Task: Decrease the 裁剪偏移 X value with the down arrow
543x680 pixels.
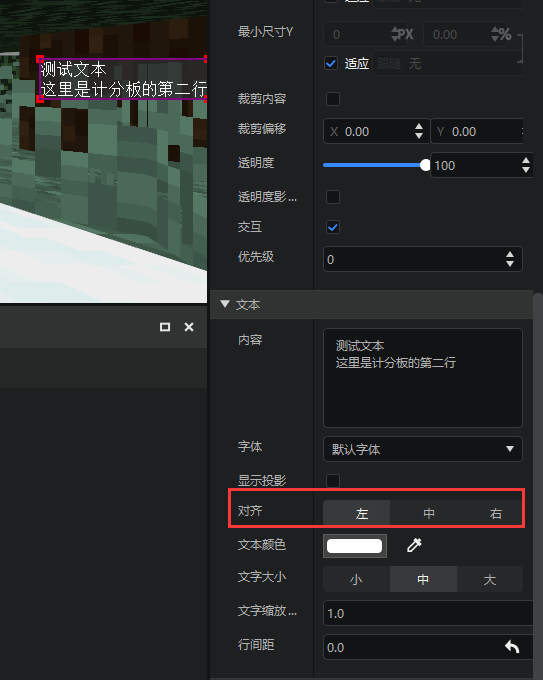Action: coord(419,135)
